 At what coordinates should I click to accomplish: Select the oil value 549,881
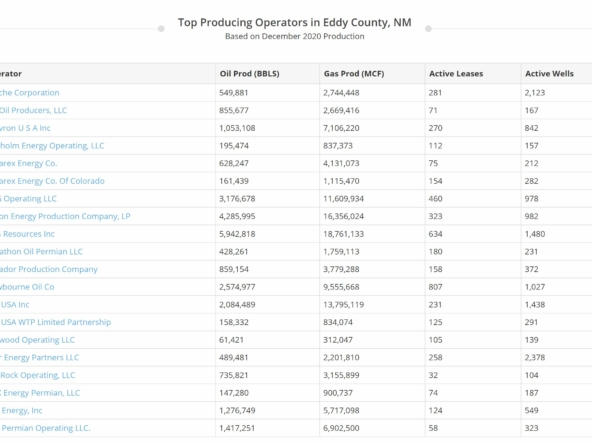coord(234,92)
